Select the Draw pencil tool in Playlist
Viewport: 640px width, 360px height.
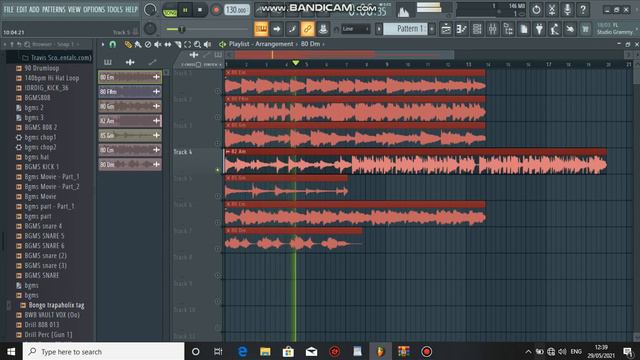pyautogui.click(x=128, y=44)
